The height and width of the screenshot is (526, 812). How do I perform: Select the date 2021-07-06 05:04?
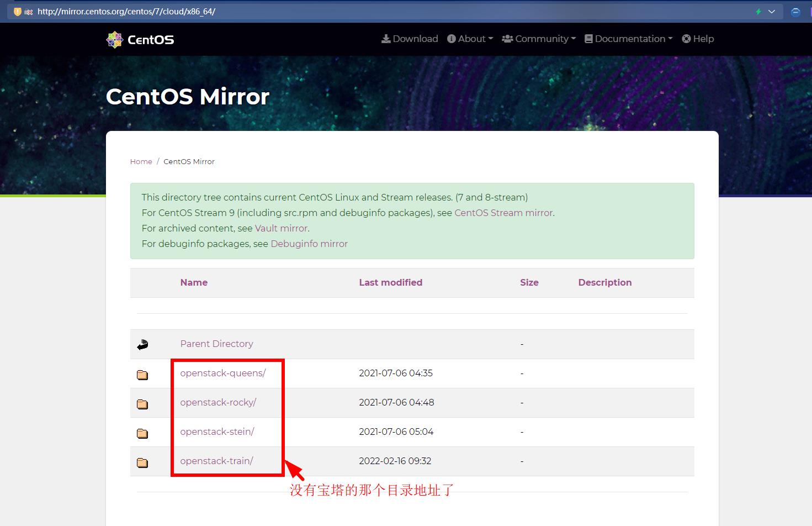coord(396,432)
